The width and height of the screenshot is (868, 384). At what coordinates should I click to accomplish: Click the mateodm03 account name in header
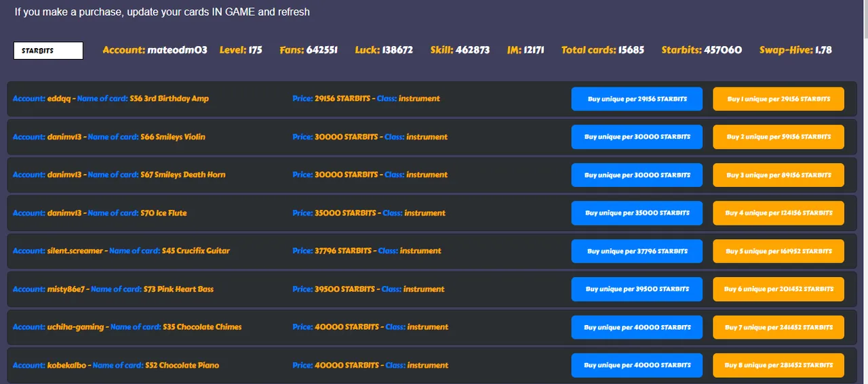click(177, 50)
